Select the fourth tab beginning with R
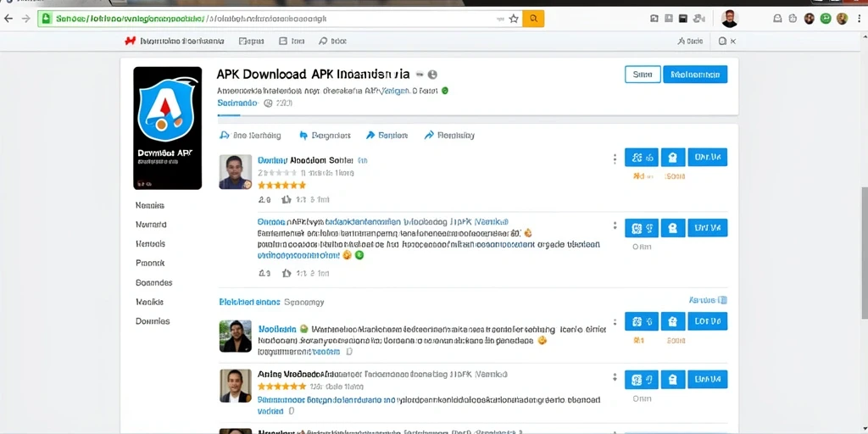The image size is (868, 434). point(449,135)
